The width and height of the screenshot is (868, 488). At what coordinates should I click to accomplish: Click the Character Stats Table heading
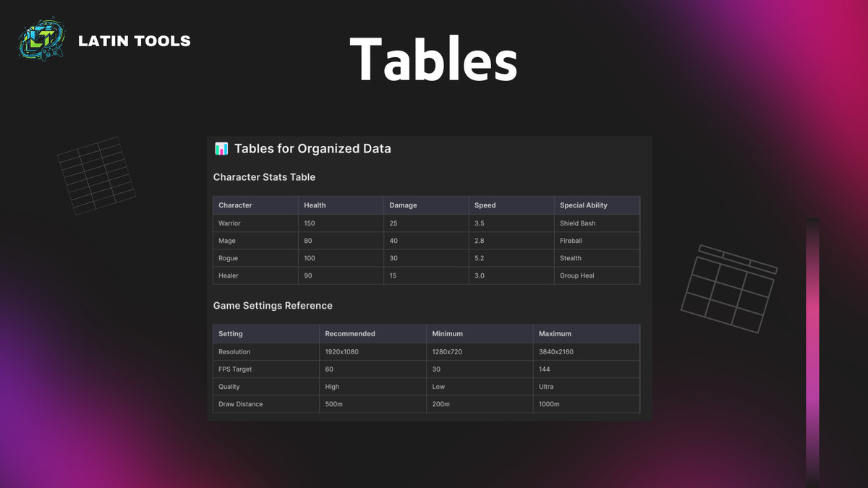264,177
